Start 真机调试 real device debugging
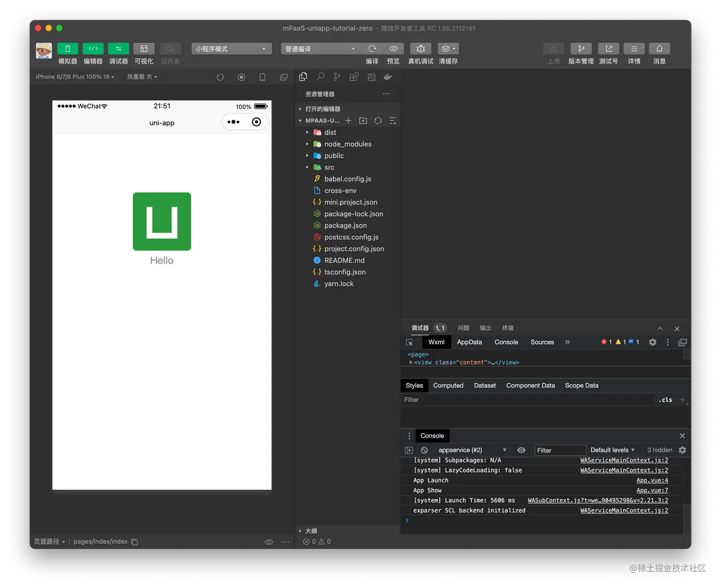This screenshot has height=588, width=721. [421, 49]
